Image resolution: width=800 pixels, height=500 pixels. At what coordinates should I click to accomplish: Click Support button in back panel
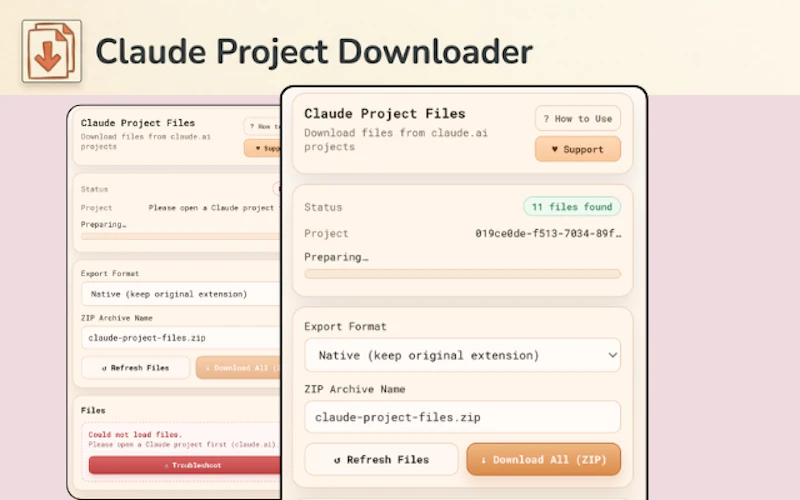point(262,148)
